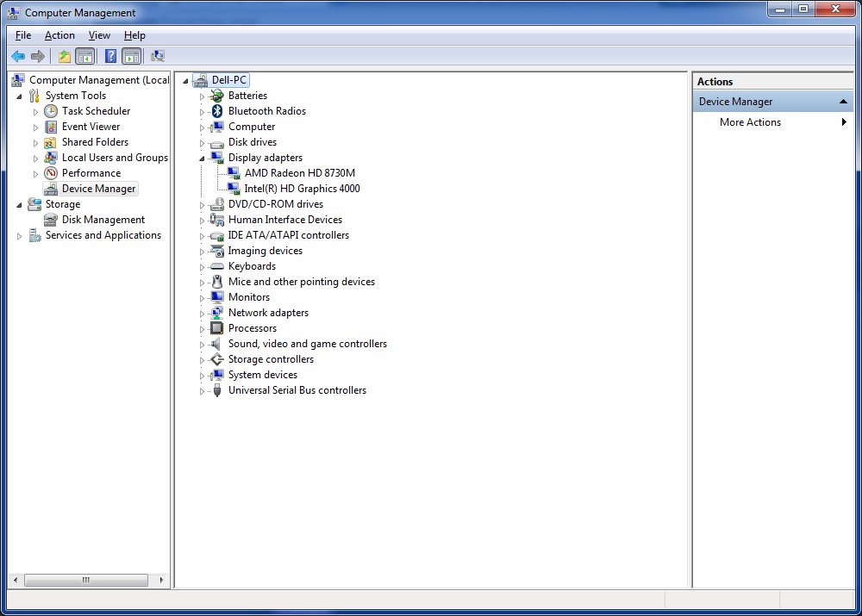The image size is (862, 616).
Task: Select the Computer category label
Action: [x=252, y=127]
